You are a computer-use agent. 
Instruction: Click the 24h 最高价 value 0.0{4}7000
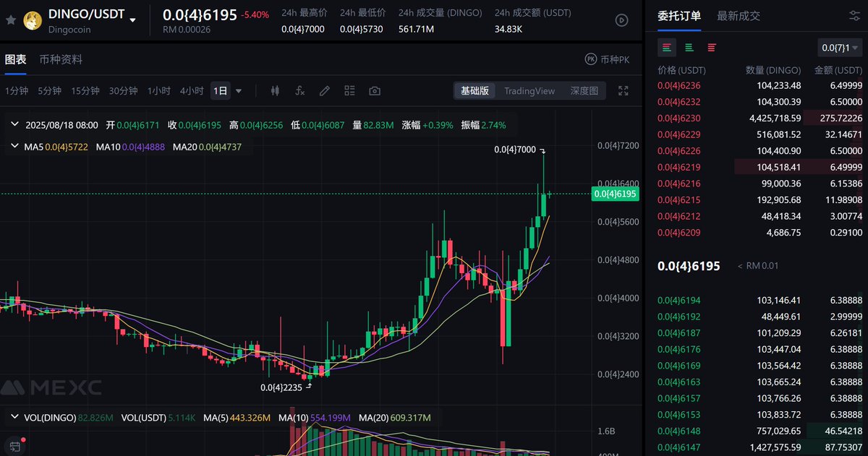pos(303,29)
